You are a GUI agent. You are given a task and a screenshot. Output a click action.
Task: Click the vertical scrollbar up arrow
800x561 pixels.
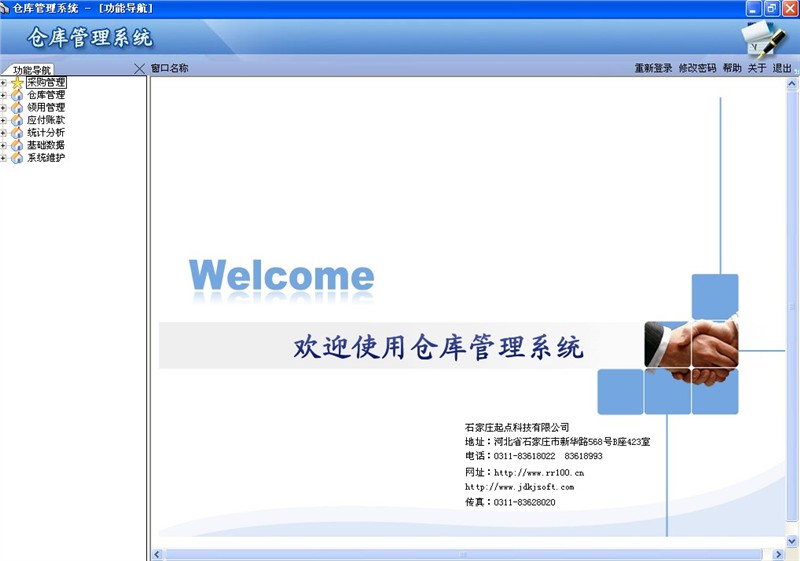point(792,84)
